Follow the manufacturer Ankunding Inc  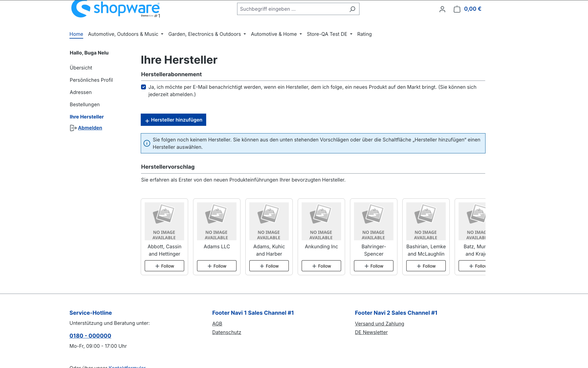[x=321, y=266]
